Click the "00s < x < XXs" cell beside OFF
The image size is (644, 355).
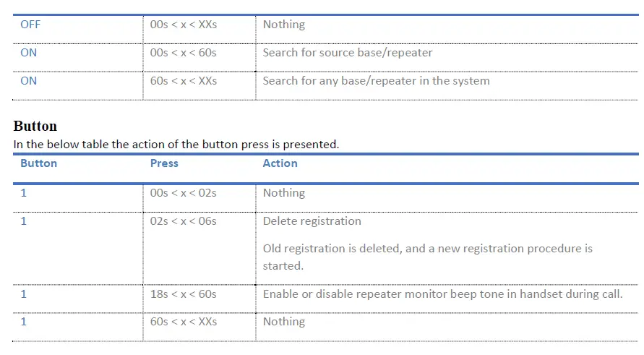click(184, 25)
